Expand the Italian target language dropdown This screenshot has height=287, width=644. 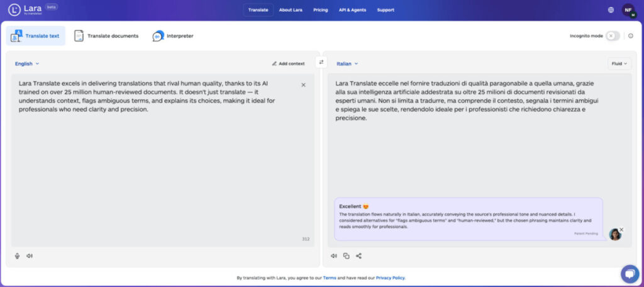click(347, 64)
